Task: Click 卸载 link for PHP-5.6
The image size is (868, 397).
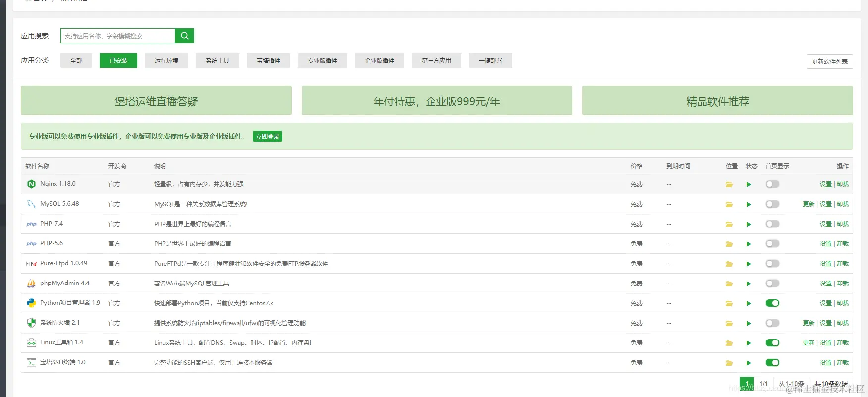Action: 843,244
